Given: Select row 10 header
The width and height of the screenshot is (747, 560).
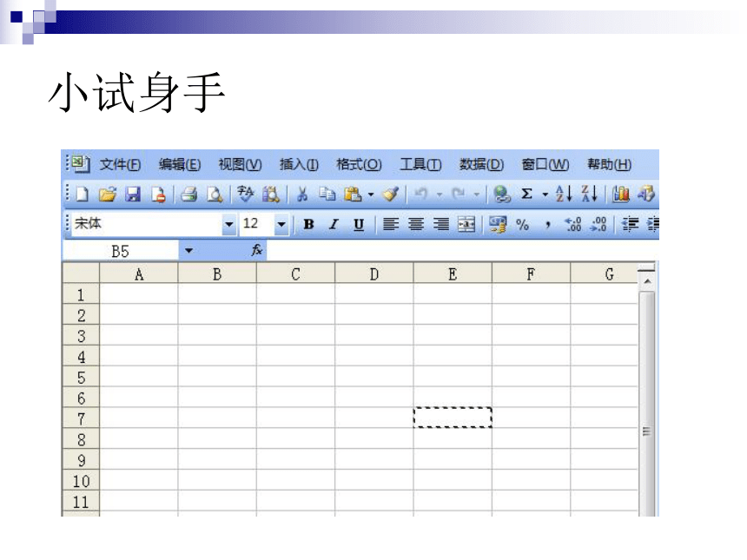Looking at the screenshot, I should click(x=81, y=481).
